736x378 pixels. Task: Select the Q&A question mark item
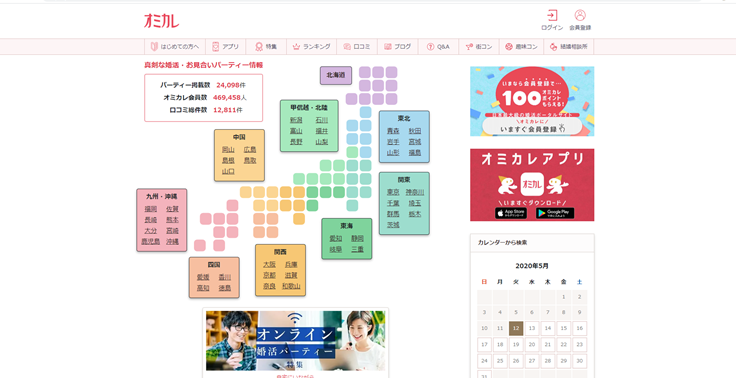click(x=438, y=46)
